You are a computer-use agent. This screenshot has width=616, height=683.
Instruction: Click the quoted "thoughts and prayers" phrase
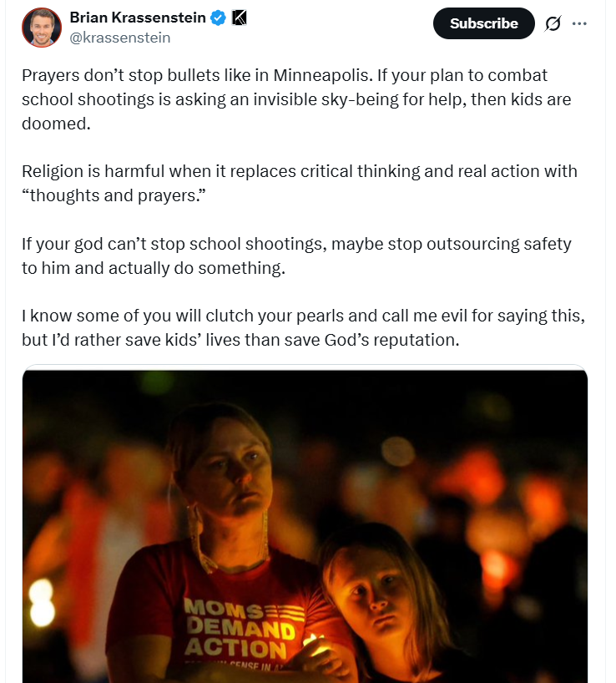pos(114,195)
